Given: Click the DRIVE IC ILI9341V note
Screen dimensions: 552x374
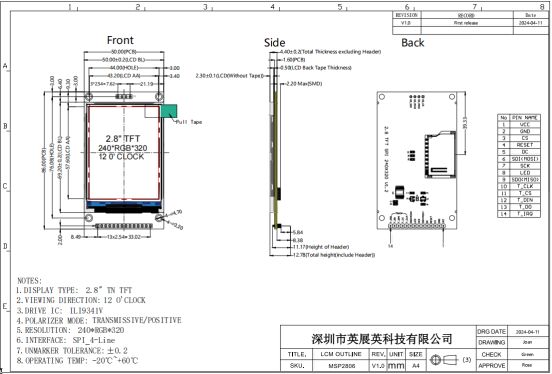Looking at the screenshot, I should point(60,311).
